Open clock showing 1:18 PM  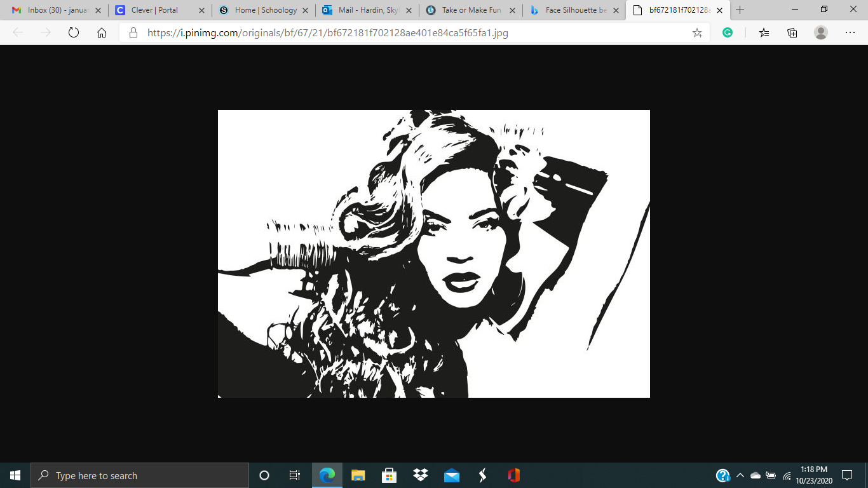[x=814, y=475]
